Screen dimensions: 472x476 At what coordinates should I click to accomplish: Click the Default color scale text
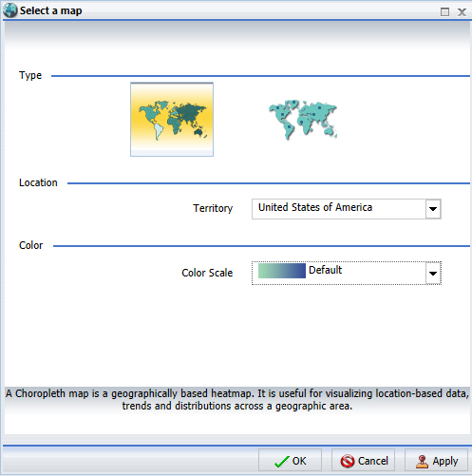pos(325,270)
